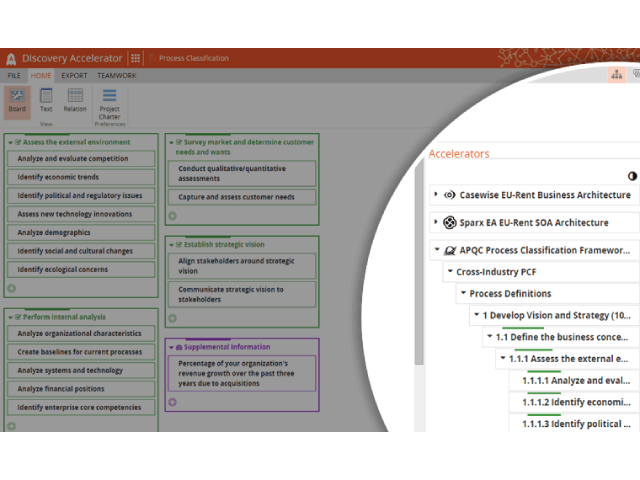Open the FILE menu

14,76
